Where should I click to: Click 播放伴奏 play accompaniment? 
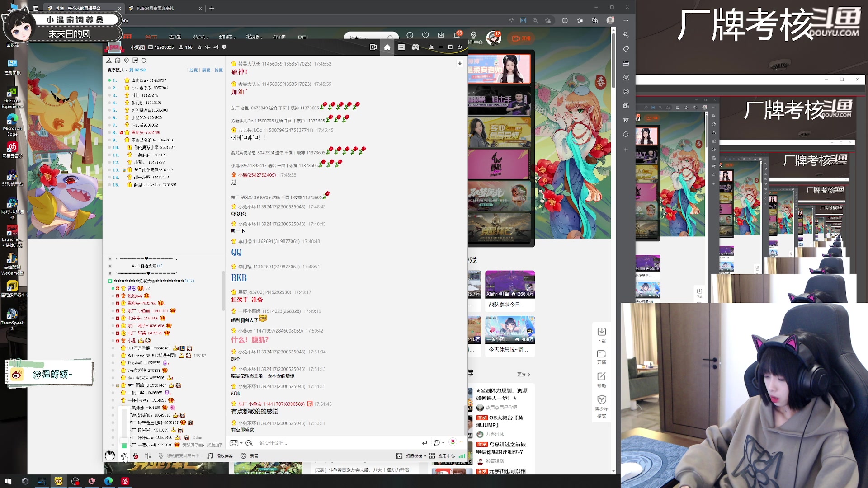pos(220,456)
